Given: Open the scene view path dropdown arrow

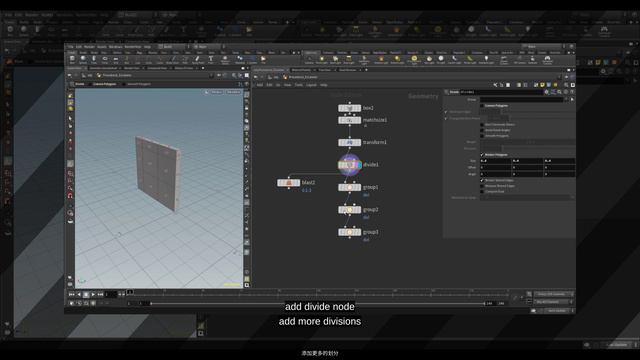Looking at the screenshot, I should click(211, 76).
